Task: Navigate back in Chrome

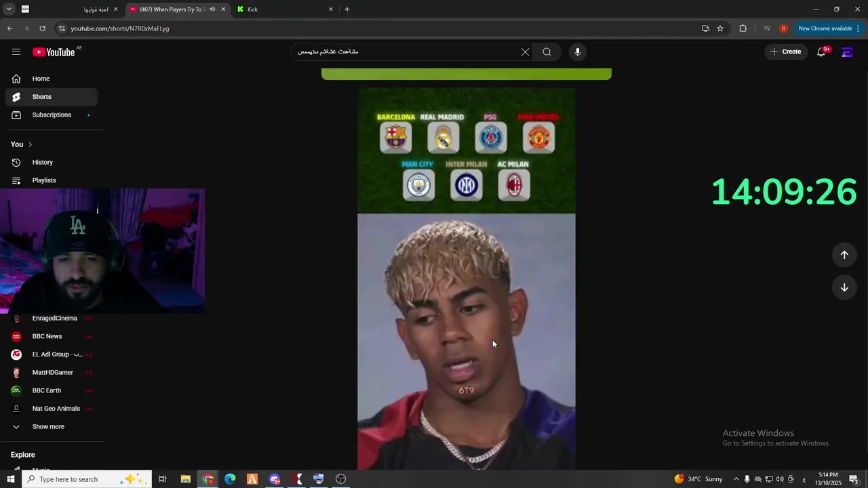Action: [x=9, y=28]
